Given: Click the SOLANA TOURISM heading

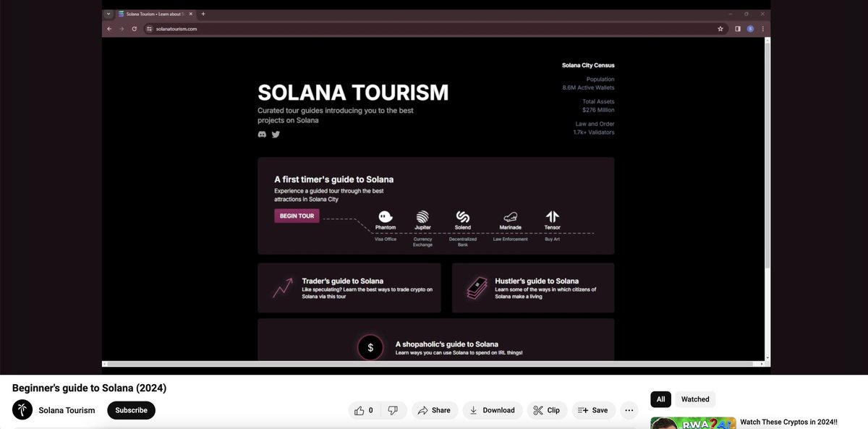Looking at the screenshot, I should pos(353,93).
